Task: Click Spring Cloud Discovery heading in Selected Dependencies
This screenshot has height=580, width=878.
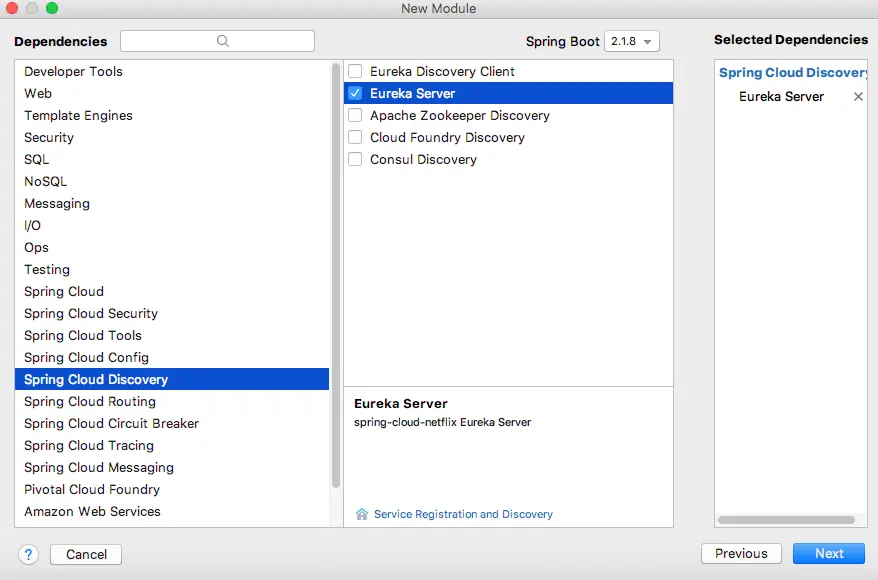Action: [793, 73]
